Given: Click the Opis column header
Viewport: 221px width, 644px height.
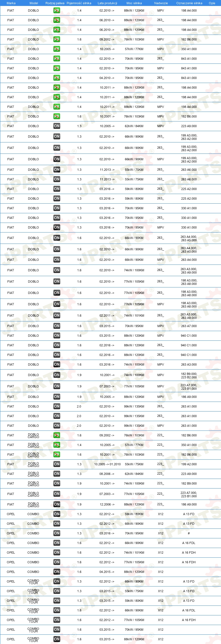Looking at the screenshot, I should click(x=212, y=3).
